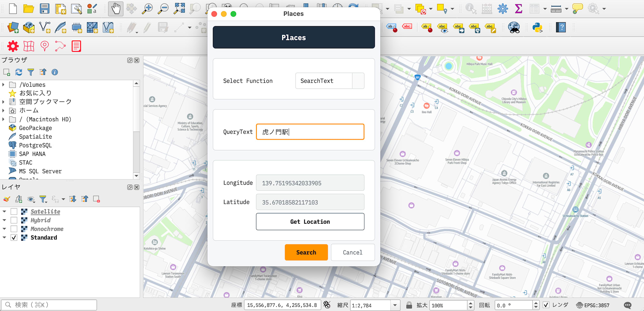This screenshot has width=644, height=311.
Task: Uncheck the Standard layer checkbox
Action: (14, 238)
